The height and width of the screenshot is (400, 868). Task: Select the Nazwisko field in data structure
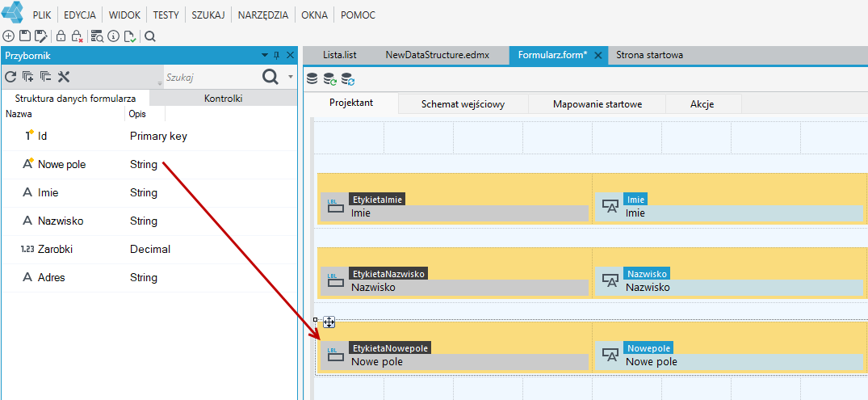pyautogui.click(x=149, y=221)
